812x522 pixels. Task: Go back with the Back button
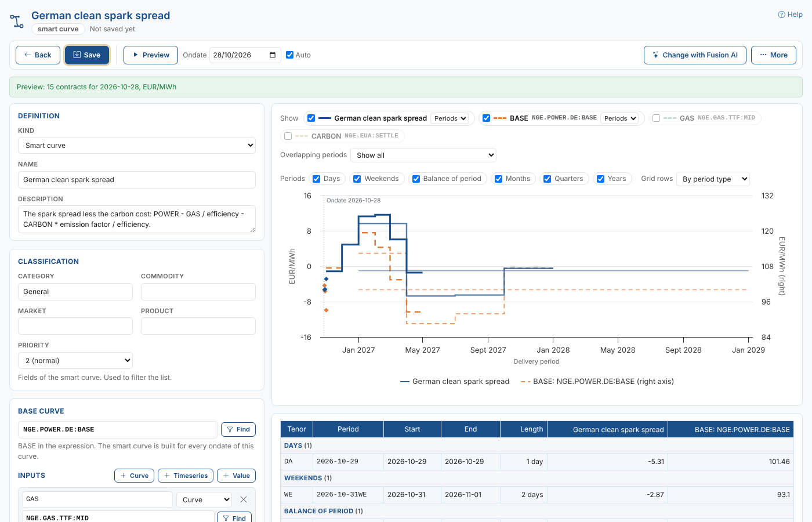point(38,55)
